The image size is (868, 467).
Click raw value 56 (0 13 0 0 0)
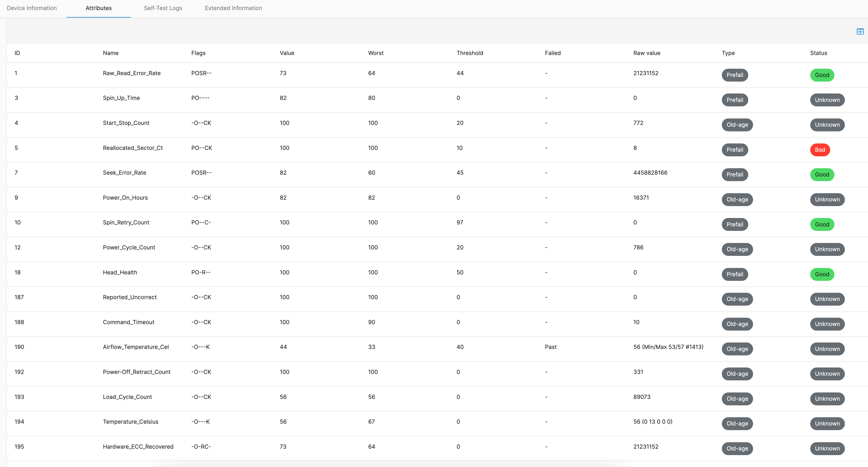point(653,421)
